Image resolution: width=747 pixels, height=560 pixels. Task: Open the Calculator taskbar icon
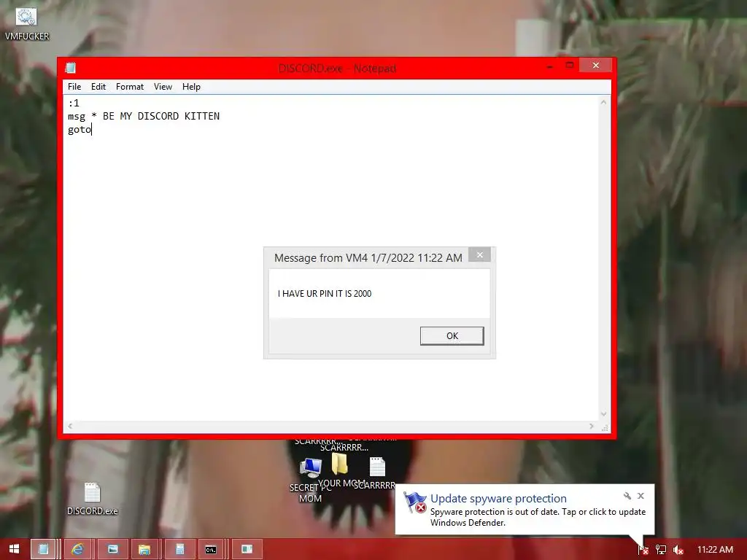179,549
